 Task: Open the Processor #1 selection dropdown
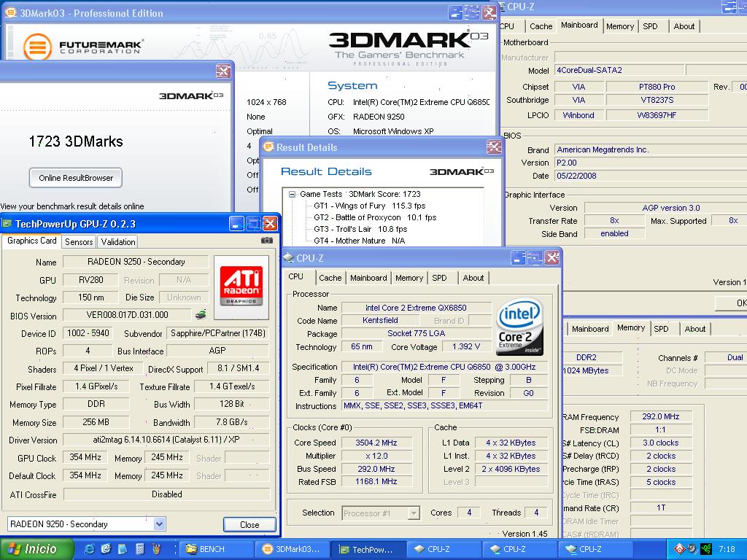tap(414, 513)
